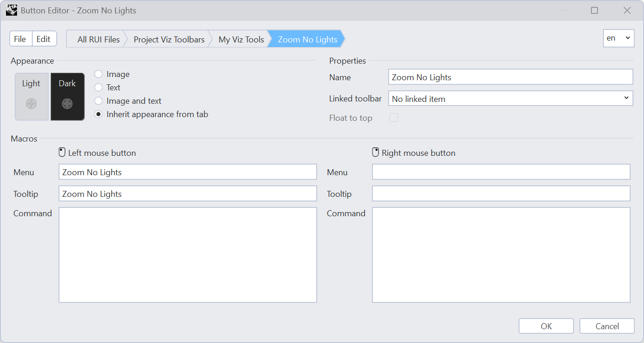Select the Image appearance option
The width and height of the screenshot is (644, 343).
(x=98, y=74)
